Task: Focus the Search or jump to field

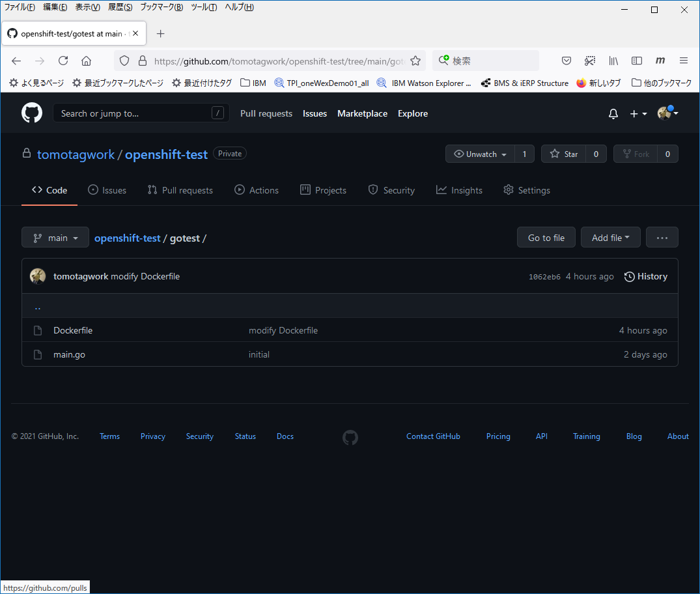Action: pos(141,113)
